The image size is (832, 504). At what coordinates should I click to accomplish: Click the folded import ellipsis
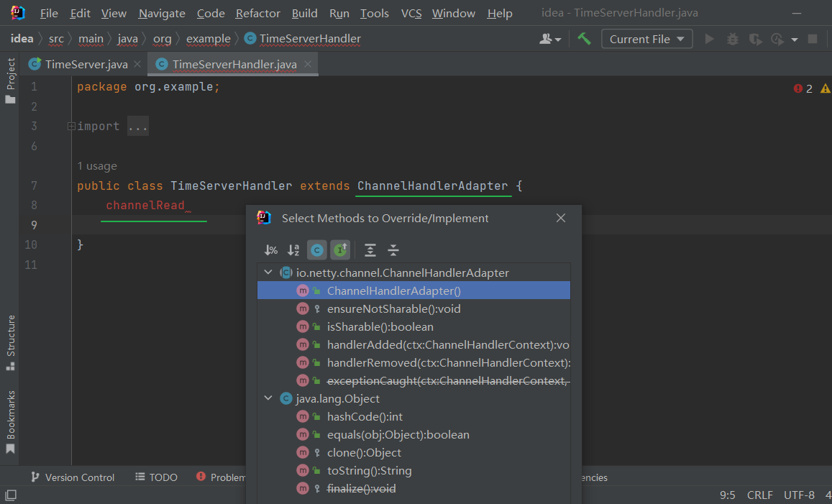pyautogui.click(x=138, y=127)
